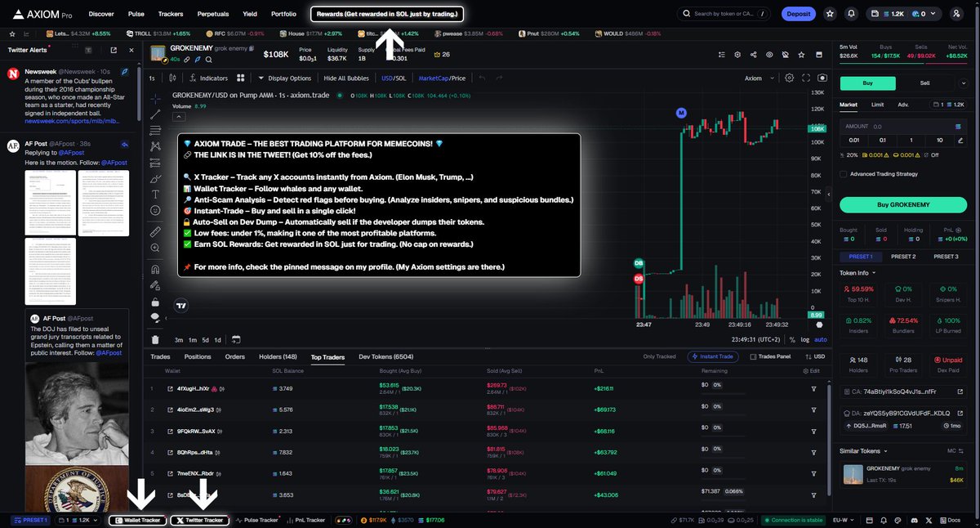Screen dimensions: 980x528
Task: Open the go-to-date calendar icon
Action: [x=236, y=339]
